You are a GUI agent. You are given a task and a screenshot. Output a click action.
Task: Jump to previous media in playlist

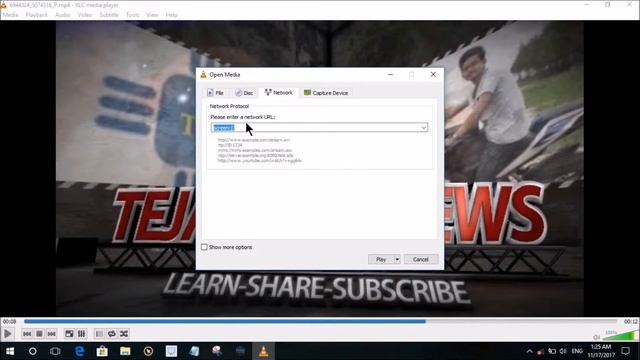coord(27,334)
